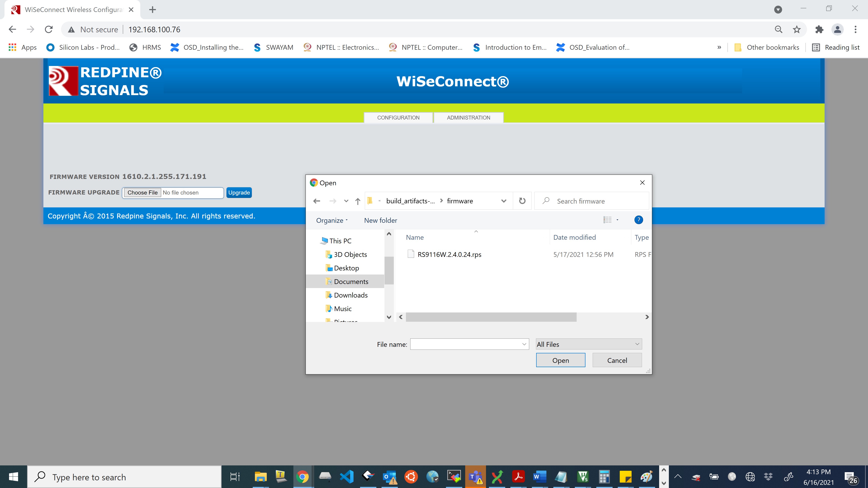
Task: Click the dialog's Back arrow
Action: point(316,201)
